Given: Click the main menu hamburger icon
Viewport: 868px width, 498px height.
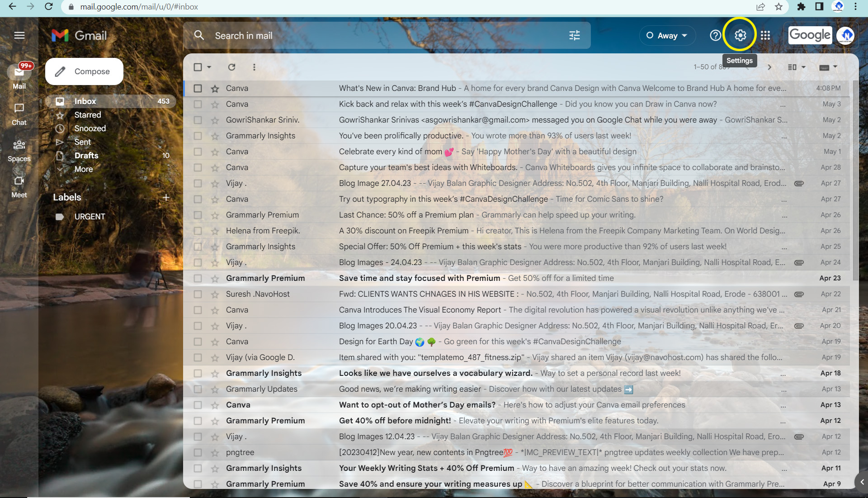Looking at the screenshot, I should coord(19,35).
